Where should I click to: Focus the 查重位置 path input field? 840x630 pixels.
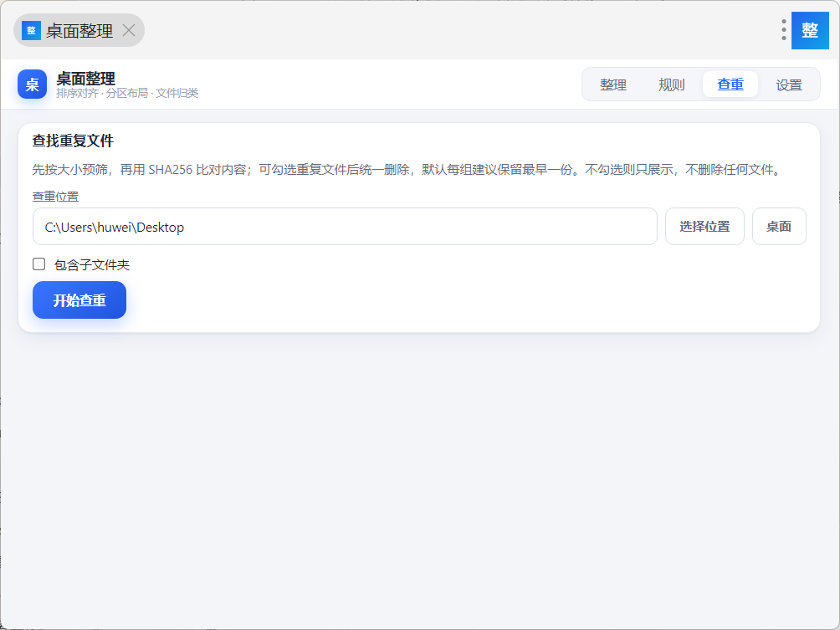pyautogui.click(x=345, y=227)
